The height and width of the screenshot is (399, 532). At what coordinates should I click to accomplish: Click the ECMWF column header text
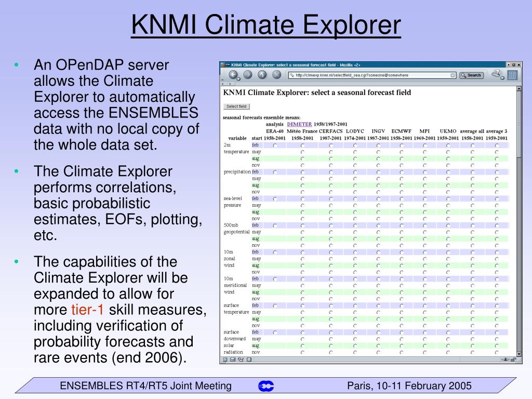[402, 131]
